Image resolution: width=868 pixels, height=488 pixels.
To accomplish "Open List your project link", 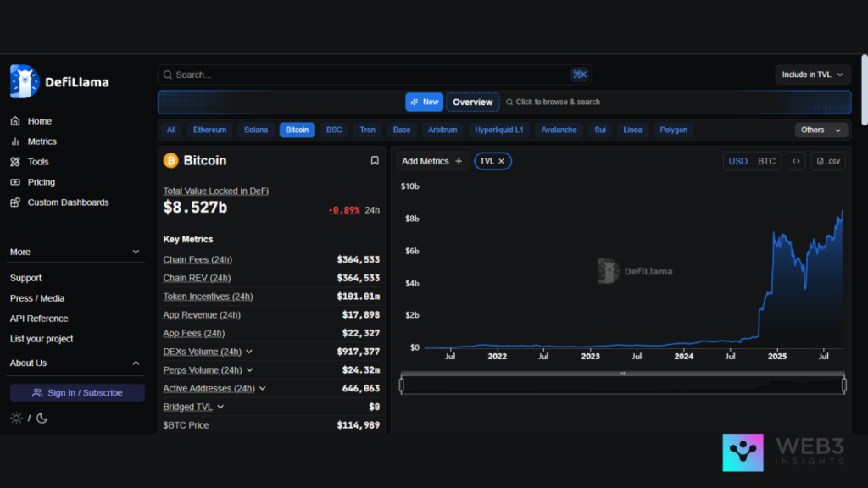I will [x=42, y=339].
